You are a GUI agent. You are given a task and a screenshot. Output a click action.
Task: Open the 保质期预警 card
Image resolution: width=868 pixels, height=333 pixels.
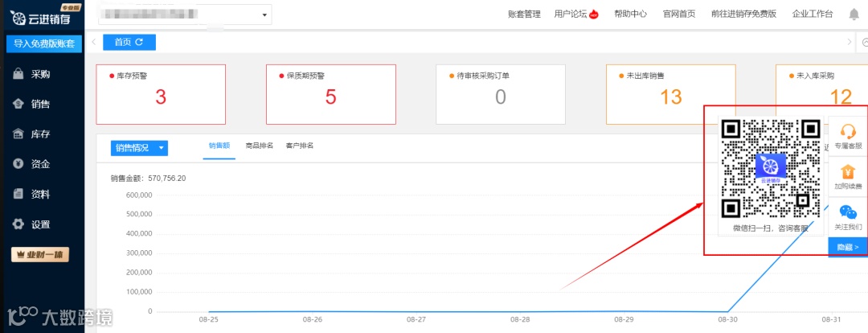click(x=330, y=94)
